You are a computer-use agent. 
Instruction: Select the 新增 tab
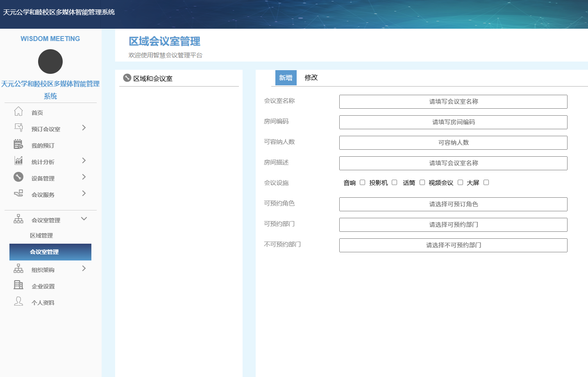pos(286,78)
